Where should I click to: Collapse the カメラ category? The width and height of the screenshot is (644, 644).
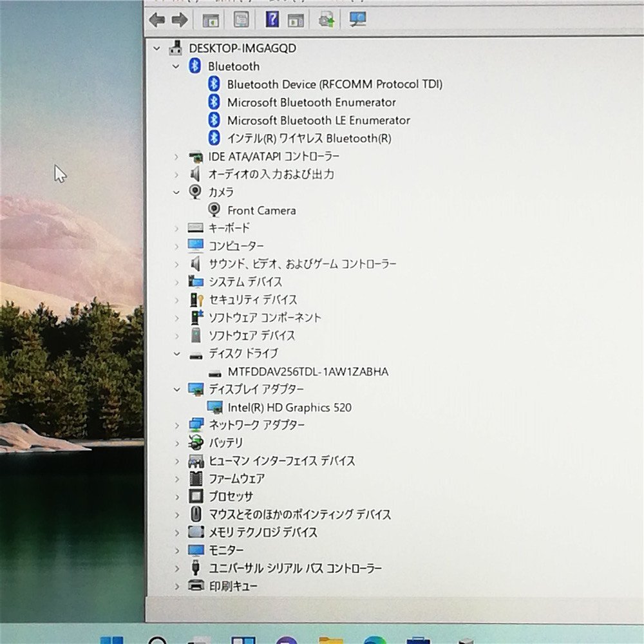coord(176,192)
